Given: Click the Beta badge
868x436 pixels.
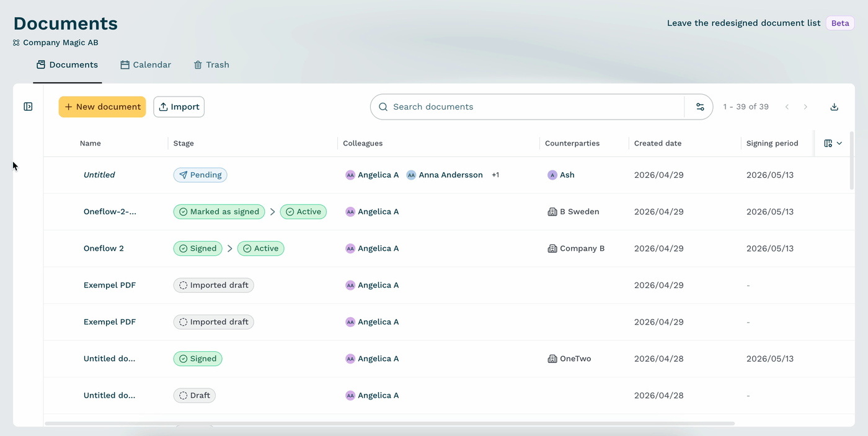Looking at the screenshot, I should click(x=840, y=23).
